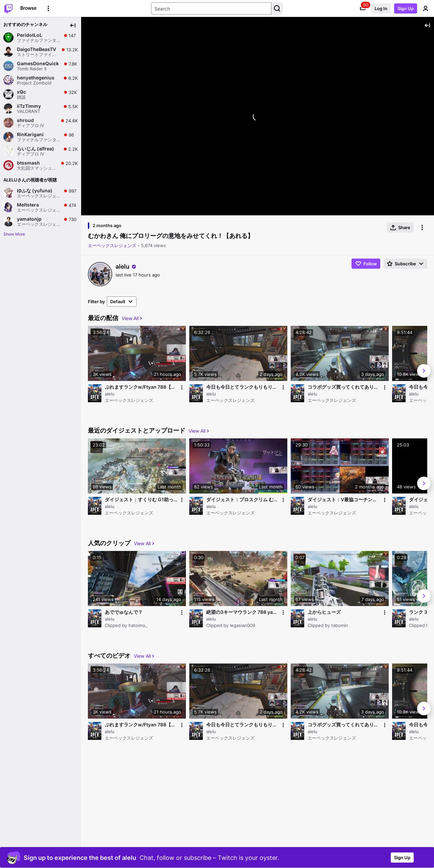
Task: Click the xQc channel avatar in sidebar
Action: point(8,94)
